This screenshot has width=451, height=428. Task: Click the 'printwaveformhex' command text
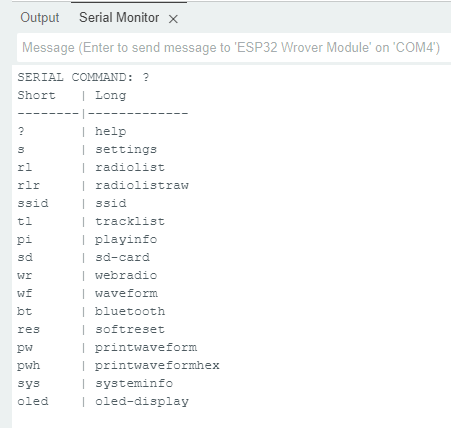[157, 366]
